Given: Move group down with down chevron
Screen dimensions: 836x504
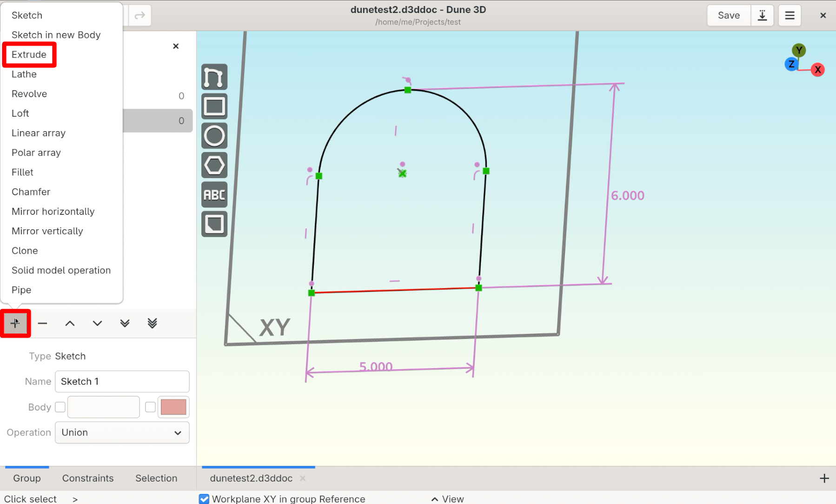Looking at the screenshot, I should [97, 323].
